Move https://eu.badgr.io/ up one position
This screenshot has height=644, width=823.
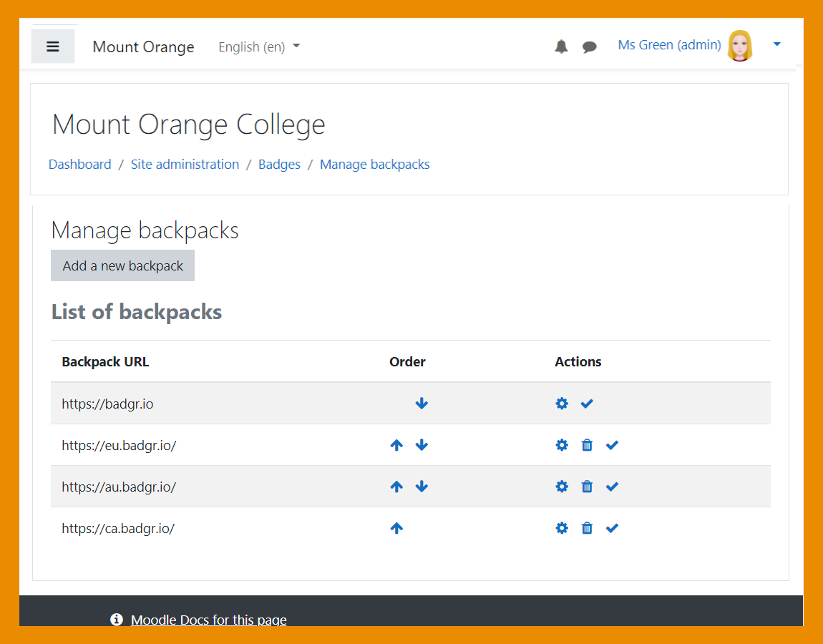pos(396,444)
